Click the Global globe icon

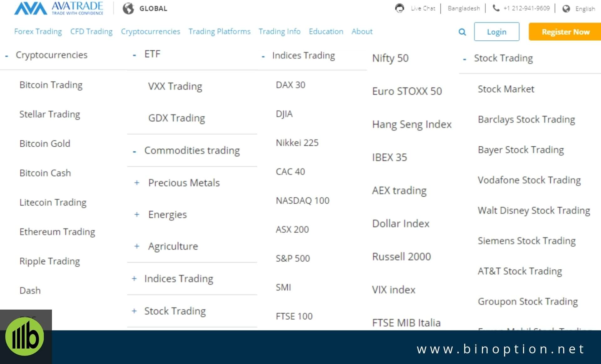[x=128, y=8]
